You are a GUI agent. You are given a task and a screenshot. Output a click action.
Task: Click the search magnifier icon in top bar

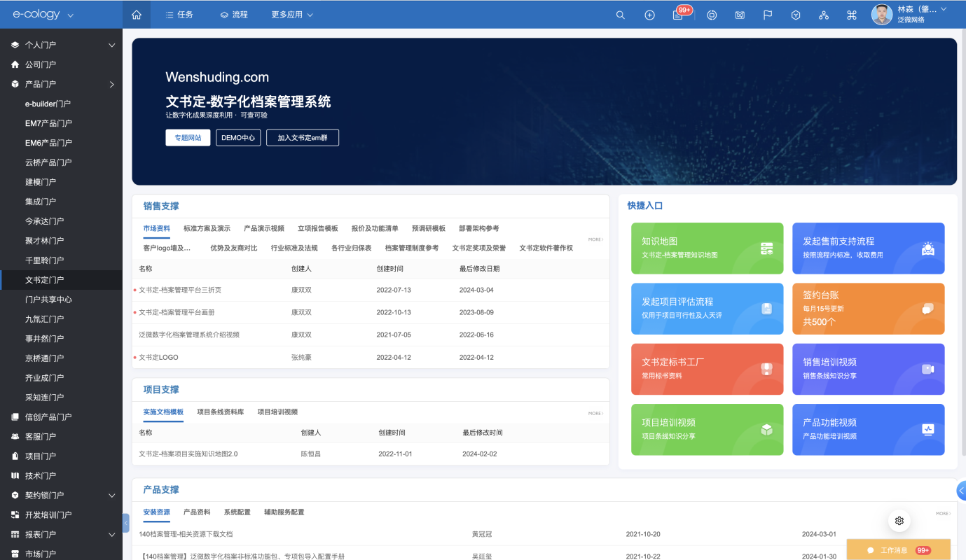[620, 15]
